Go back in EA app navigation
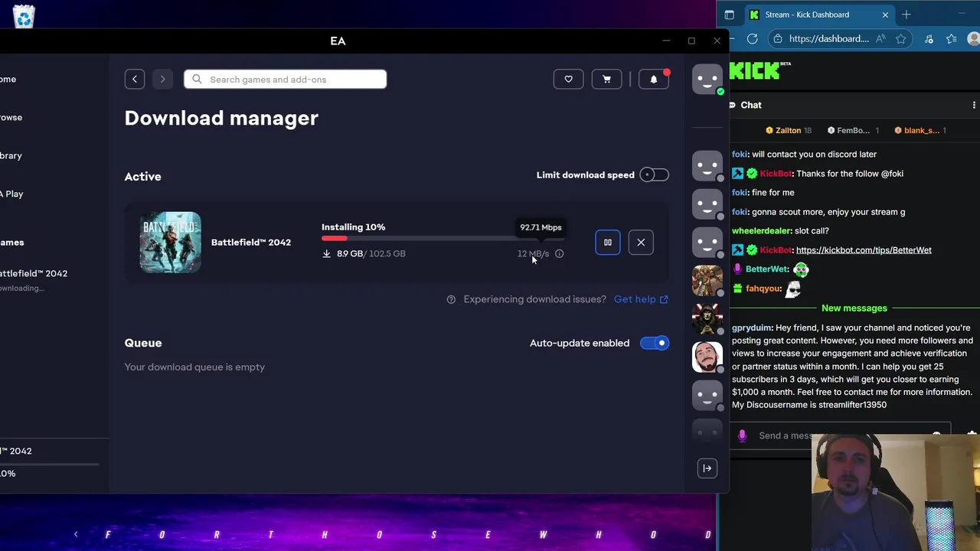The width and height of the screenshot is (980, 551). 135,79
